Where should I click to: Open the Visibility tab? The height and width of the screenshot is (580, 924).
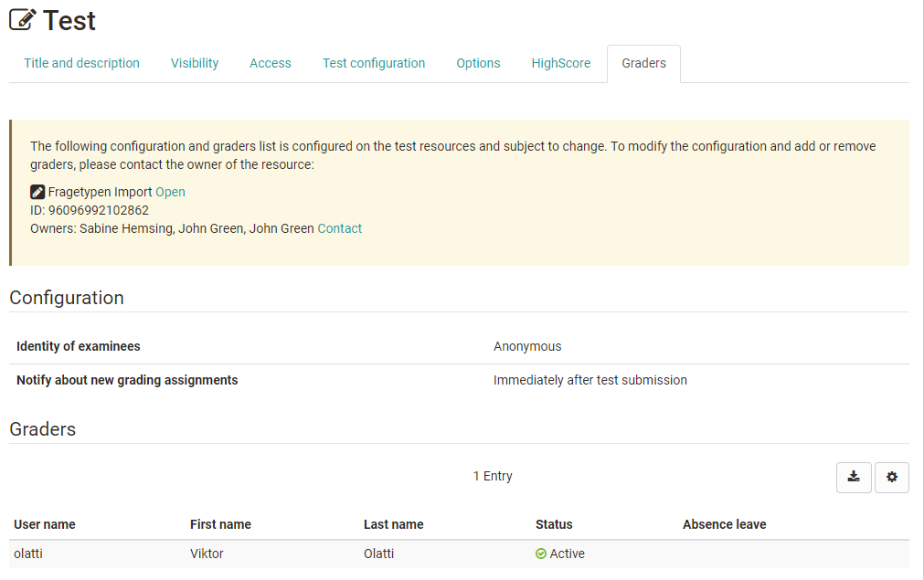tap(195, 63)
